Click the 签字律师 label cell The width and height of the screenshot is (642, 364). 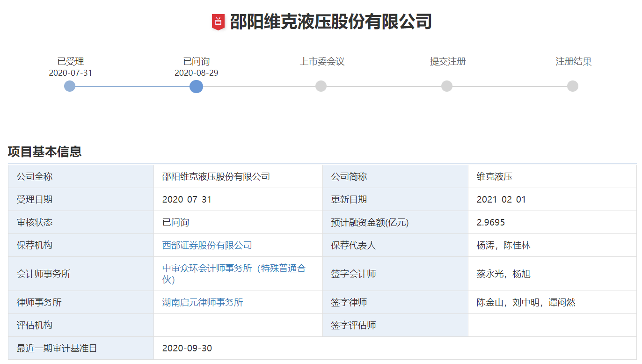[x=395, y=302]
